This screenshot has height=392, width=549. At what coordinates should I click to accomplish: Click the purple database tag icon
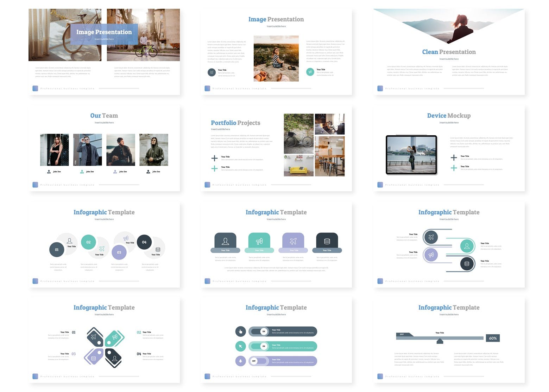[x=94, y=357]
